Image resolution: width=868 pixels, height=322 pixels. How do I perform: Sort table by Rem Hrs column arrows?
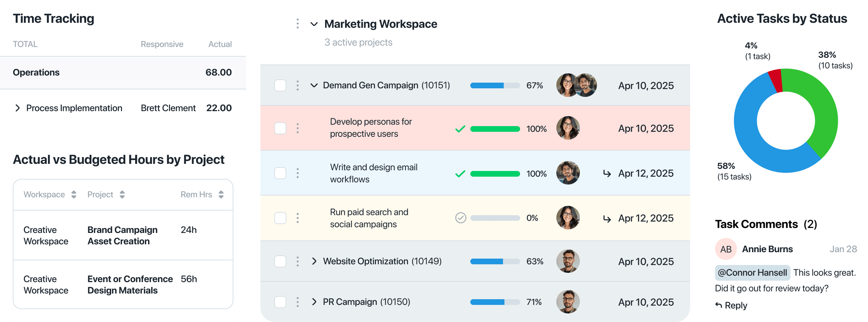pos(221,194)
